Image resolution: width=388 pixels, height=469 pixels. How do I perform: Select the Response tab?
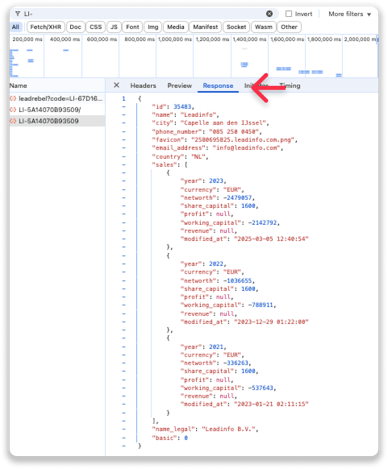point(218,86)
